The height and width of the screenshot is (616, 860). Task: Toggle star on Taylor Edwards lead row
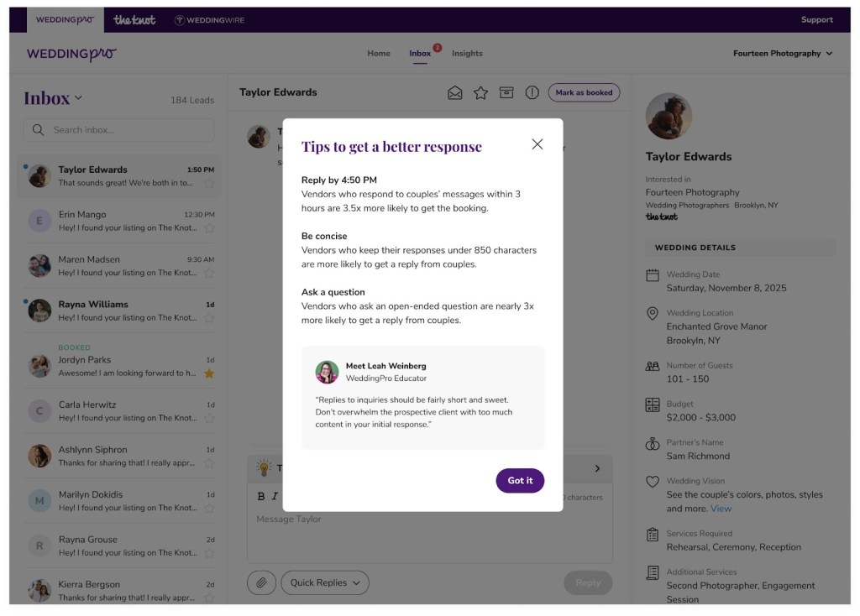[209, 183]
